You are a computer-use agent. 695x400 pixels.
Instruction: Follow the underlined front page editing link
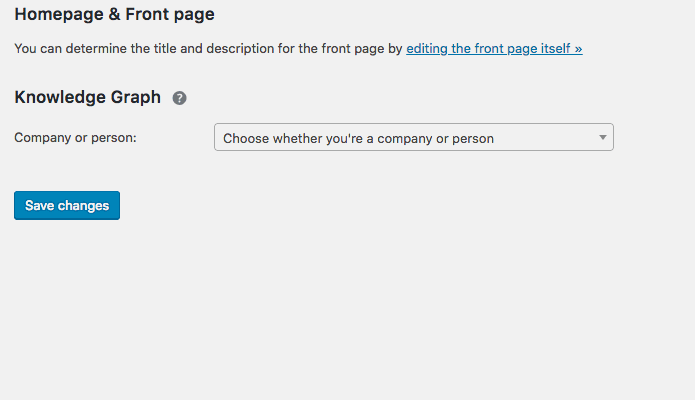[494, 48]
